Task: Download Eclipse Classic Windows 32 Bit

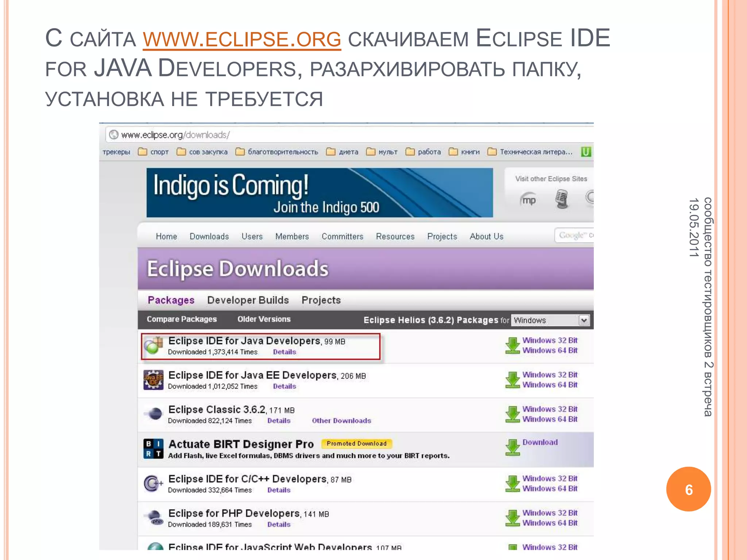Action: click(550, 409)
